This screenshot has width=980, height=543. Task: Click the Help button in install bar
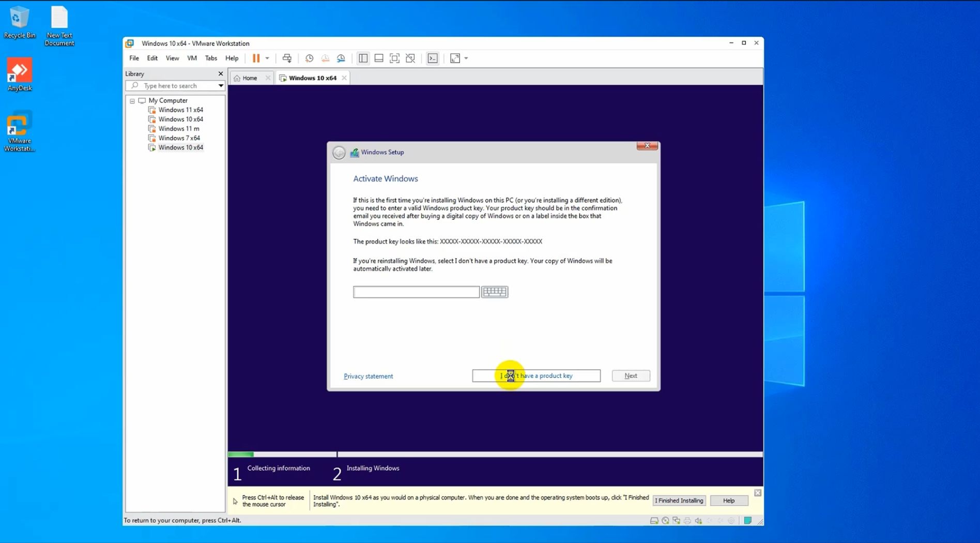click(729, 501)
